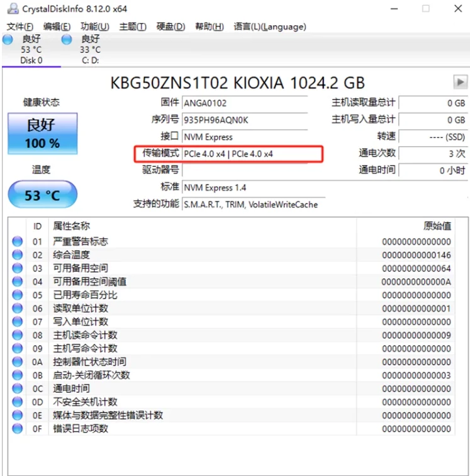Click the serial number field
This screenshot has width=470, height=476.
pos(244,120)
